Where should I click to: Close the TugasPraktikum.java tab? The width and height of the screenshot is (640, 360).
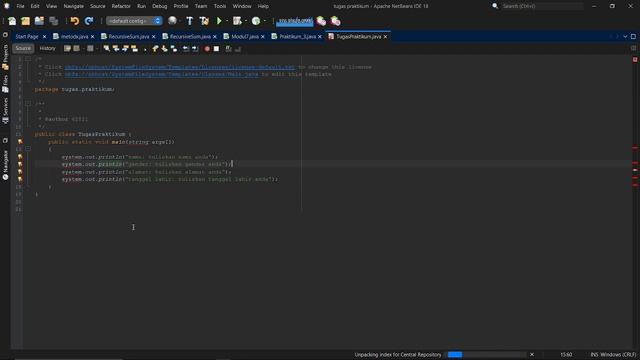(385, 37)
